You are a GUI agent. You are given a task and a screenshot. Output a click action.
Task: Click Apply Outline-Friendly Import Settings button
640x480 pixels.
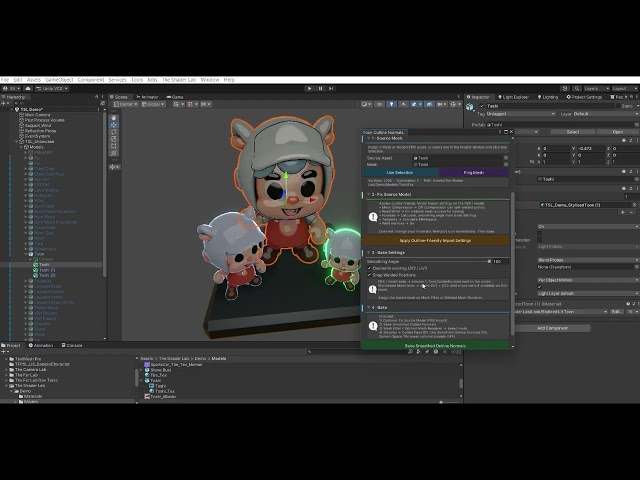coord(435,240)
